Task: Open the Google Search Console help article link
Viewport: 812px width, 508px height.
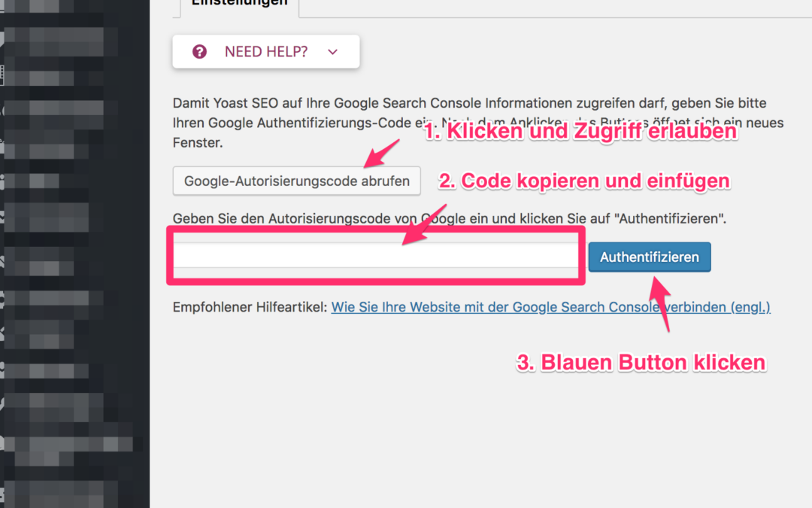Action: click(x=550, y=307)
